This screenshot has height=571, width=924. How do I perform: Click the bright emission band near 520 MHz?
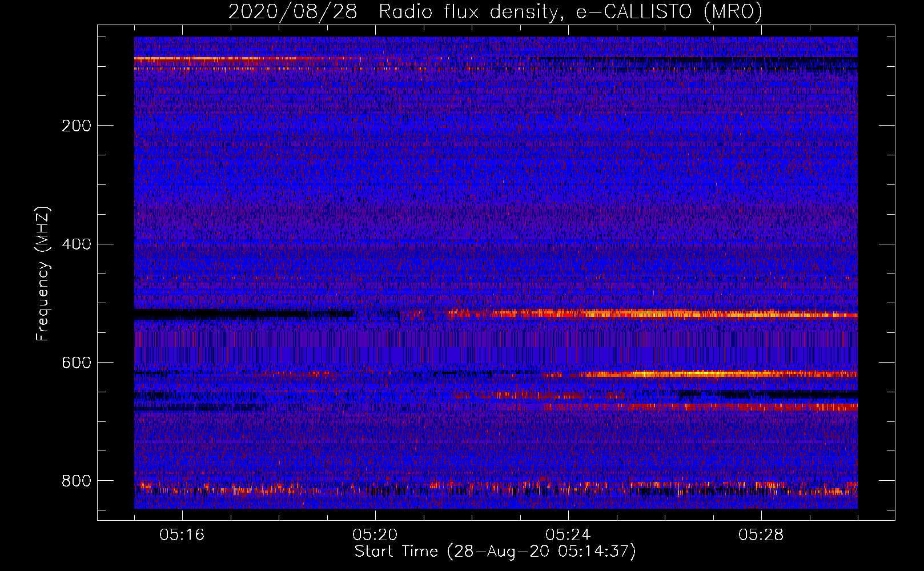click(x=651, y=313)
